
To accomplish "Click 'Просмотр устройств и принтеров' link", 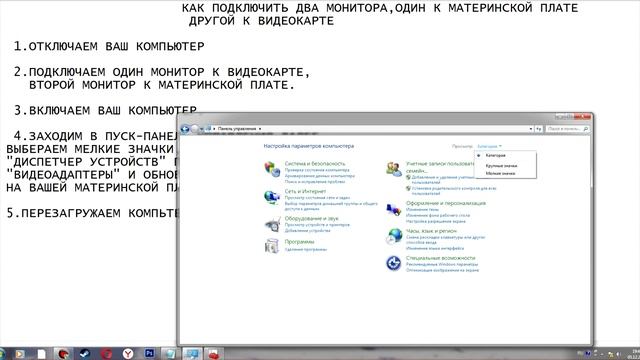I will point(317,225).
